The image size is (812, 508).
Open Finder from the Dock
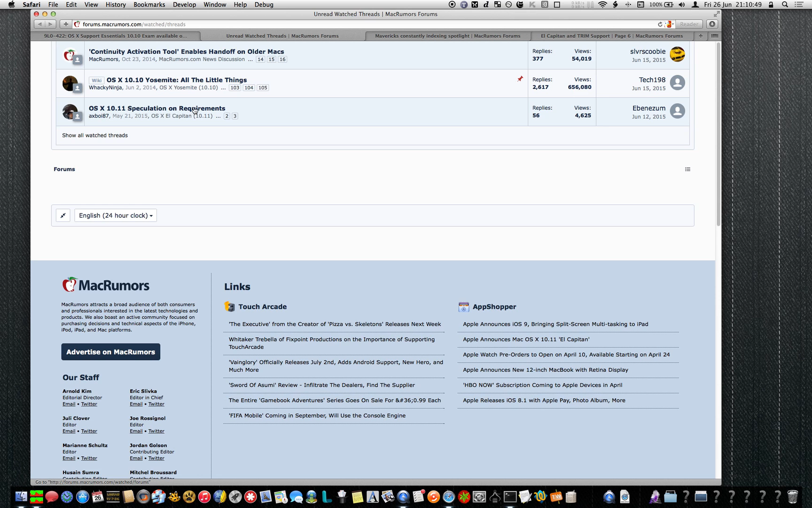[21, 497]
